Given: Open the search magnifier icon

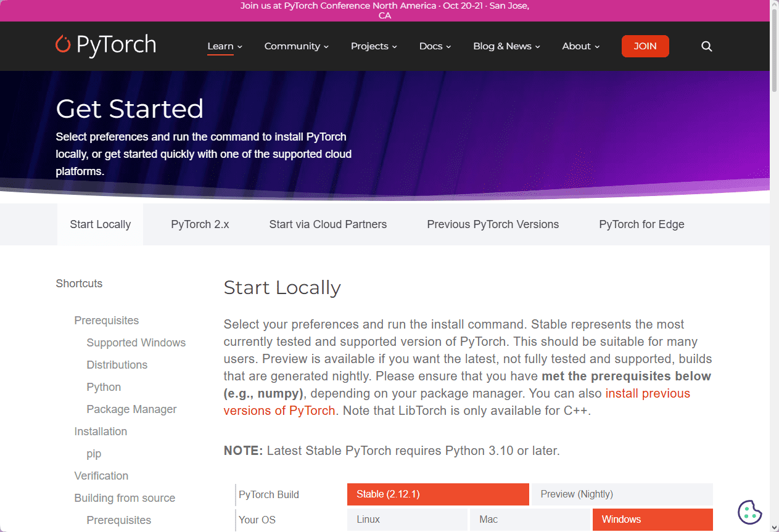Looking at the screenshot, I should tap(707, 46).
